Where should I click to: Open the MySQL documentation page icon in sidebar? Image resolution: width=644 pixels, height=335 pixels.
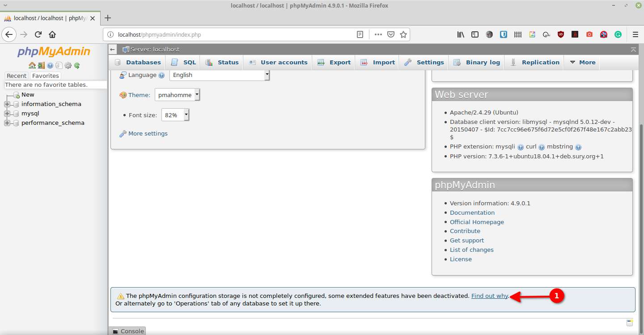point(59,65)
